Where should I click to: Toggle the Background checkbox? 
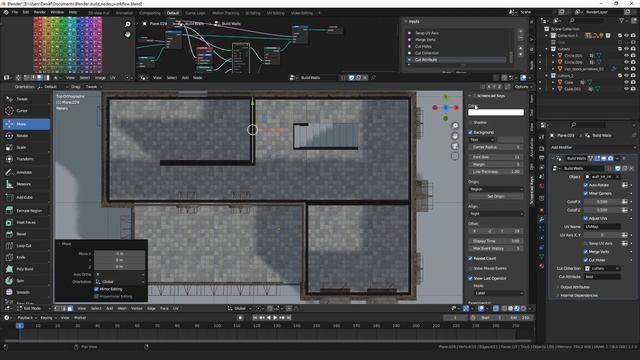click(x=470, y=132)
